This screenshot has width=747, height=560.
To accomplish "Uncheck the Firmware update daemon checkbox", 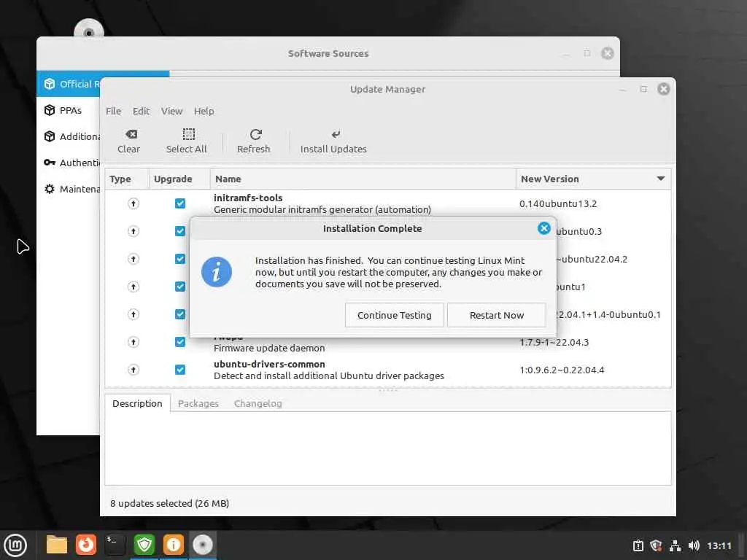I will tap(180, 343).
